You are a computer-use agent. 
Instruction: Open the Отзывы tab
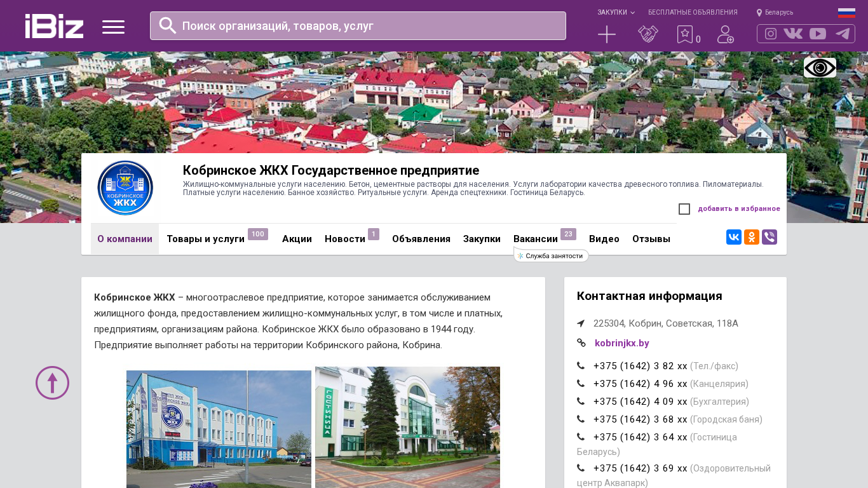[x=651, y=239]
